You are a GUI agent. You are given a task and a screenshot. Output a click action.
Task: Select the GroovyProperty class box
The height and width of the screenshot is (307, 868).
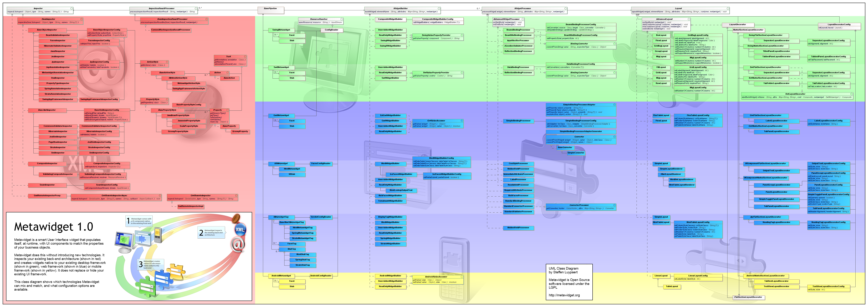tap(240, 131)
